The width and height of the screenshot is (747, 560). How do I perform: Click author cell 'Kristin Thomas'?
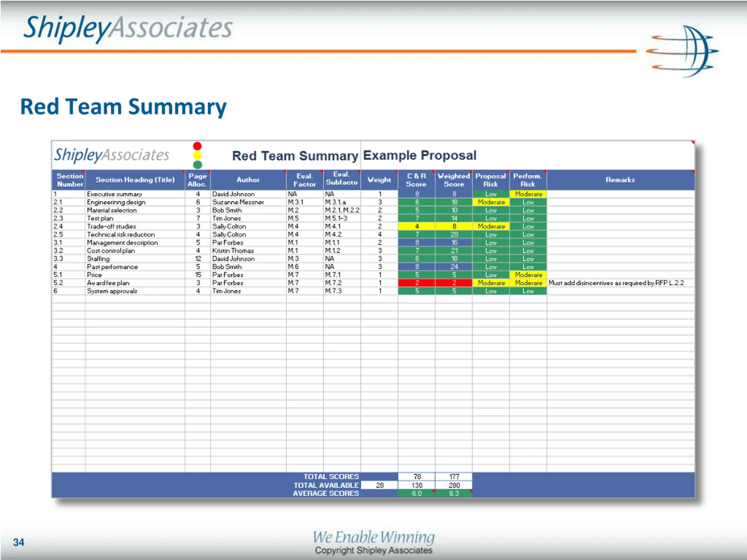[248, 251]
